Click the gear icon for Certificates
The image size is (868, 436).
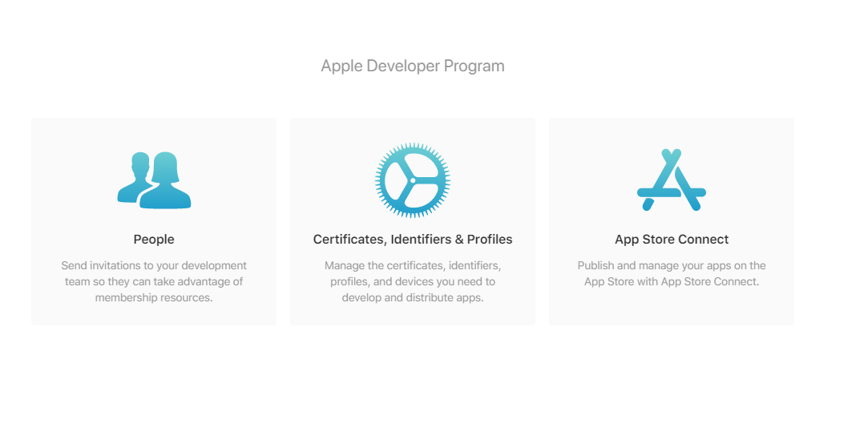[x=413, y=180]
